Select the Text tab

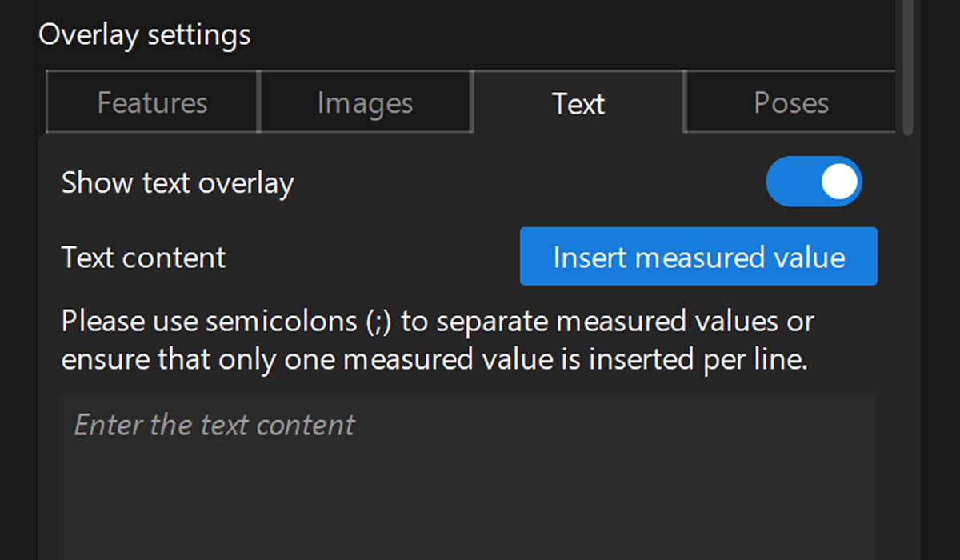[578, 102]
